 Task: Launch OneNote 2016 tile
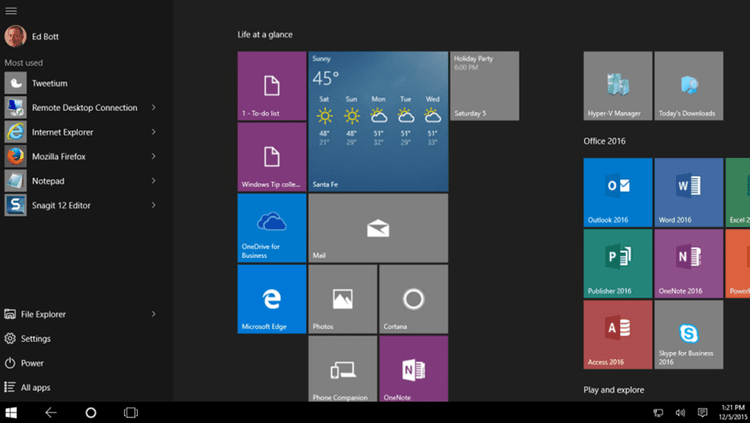click(689, 264)
